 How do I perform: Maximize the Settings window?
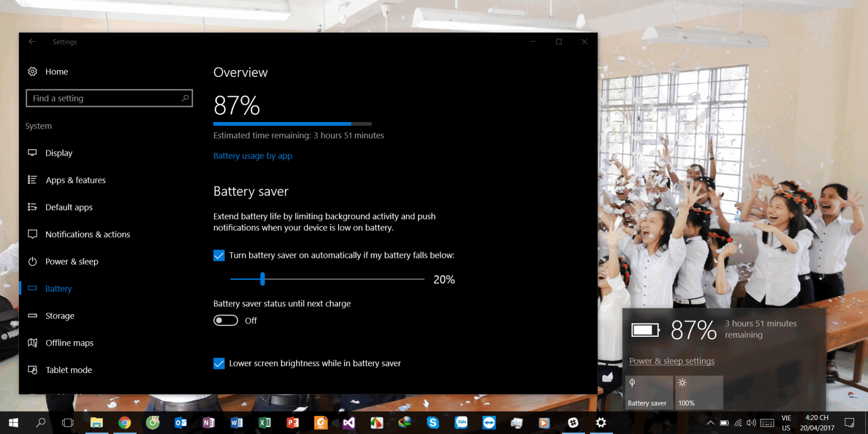559,42
